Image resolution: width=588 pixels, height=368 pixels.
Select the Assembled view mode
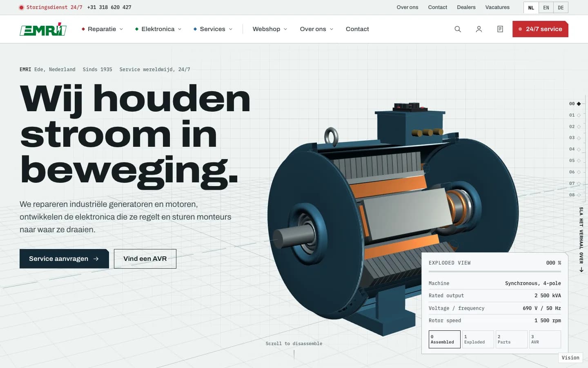pos(445,339)
